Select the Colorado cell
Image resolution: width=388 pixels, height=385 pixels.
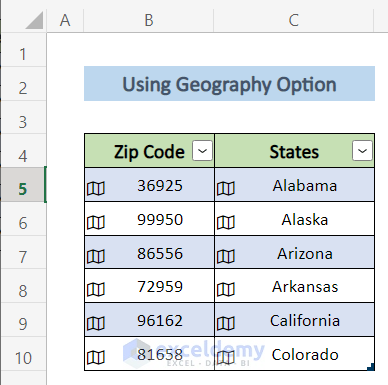tap(295, 354)
